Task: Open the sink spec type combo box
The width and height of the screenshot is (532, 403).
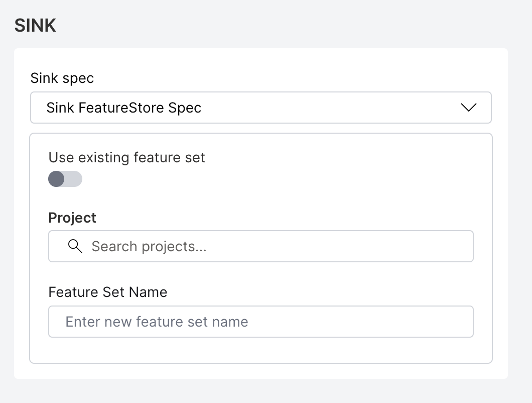Action: pyautogui.click(x=261, y=108)
